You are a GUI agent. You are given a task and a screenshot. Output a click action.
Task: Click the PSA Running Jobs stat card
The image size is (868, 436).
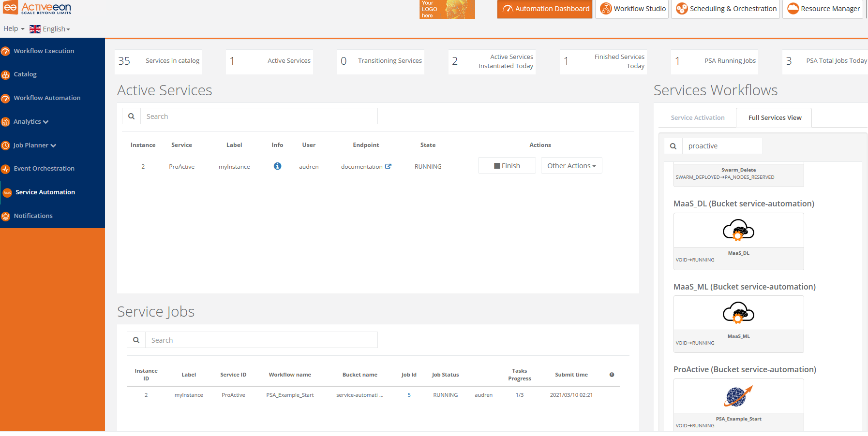(x=715, y=62)
